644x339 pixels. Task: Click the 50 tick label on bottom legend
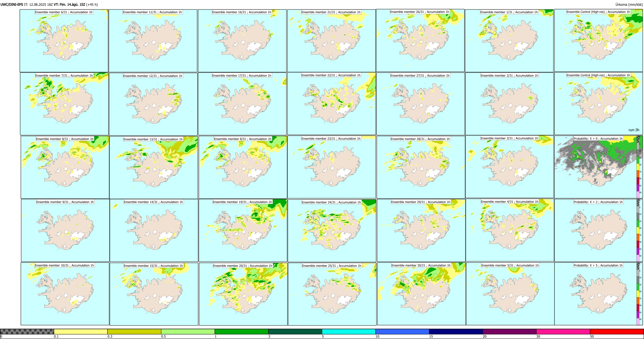(592, 337)
